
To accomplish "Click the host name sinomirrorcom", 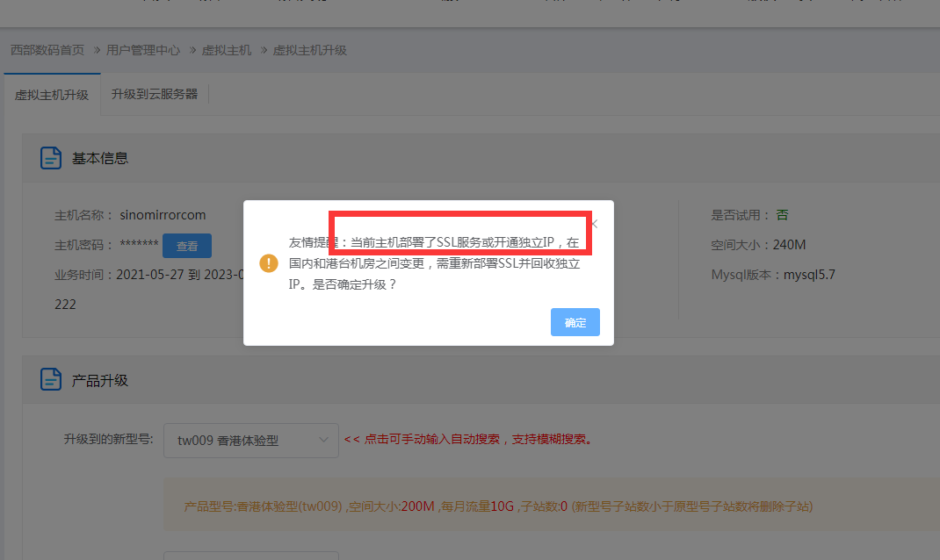I will click(162, 215).
